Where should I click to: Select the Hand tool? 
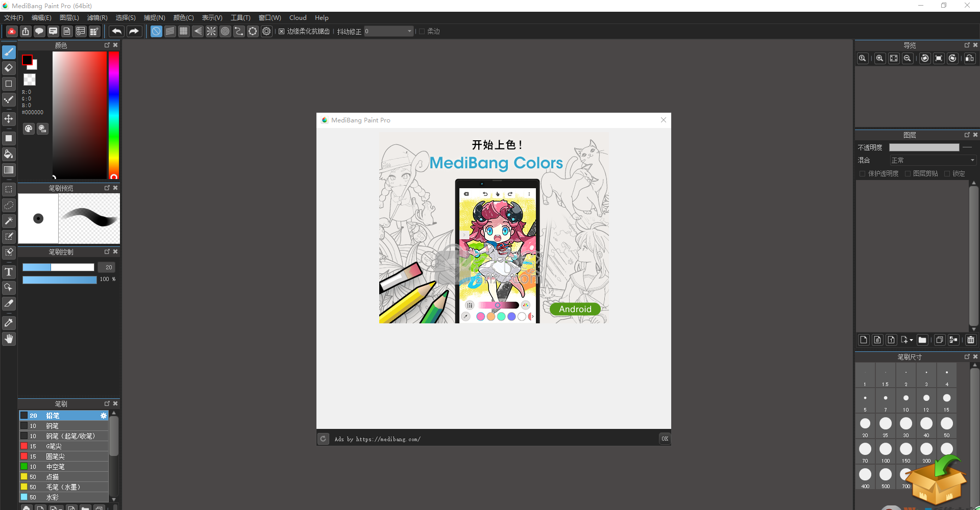9,339
